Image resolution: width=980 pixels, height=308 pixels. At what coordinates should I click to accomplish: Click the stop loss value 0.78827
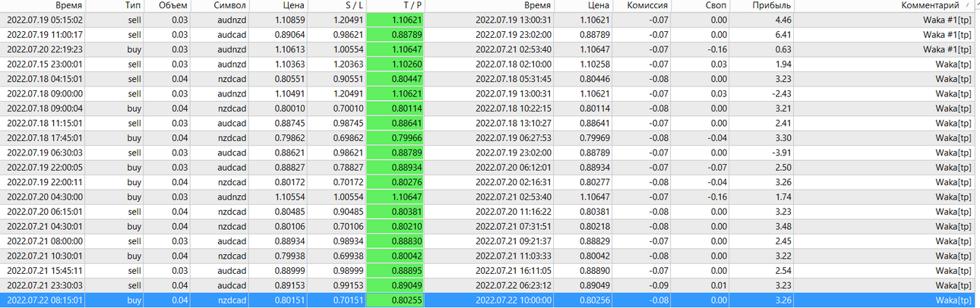pos(349,168)
